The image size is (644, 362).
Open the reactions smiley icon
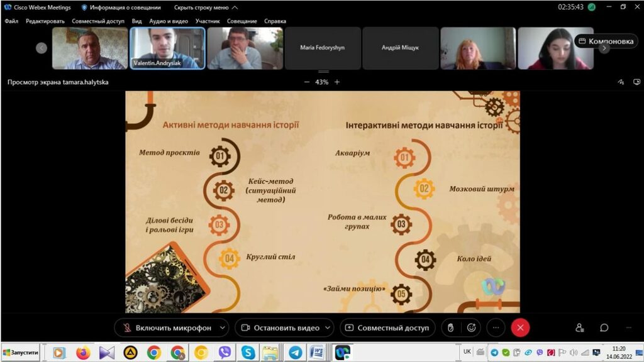point(471,327)
